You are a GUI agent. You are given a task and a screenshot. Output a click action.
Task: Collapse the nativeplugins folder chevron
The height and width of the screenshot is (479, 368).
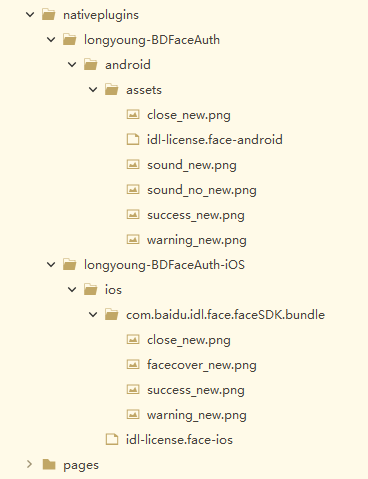pos(30,15)
